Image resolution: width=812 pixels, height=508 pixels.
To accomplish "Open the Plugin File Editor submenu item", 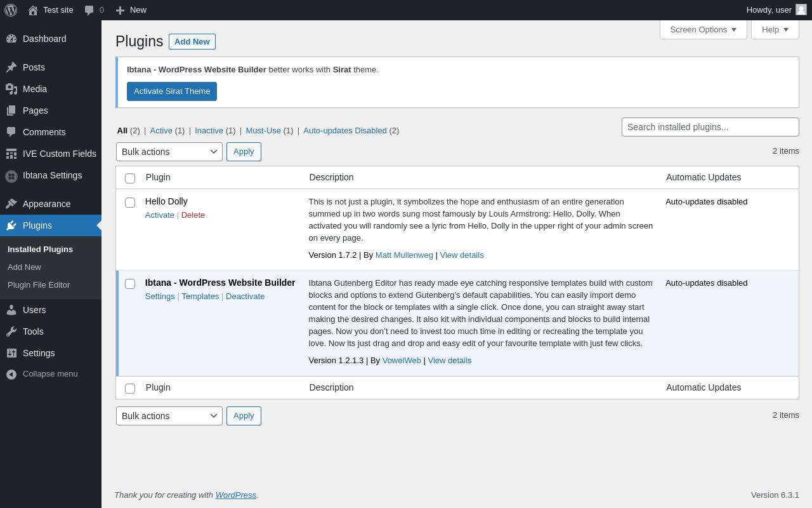I will click(x=39, y=285).
